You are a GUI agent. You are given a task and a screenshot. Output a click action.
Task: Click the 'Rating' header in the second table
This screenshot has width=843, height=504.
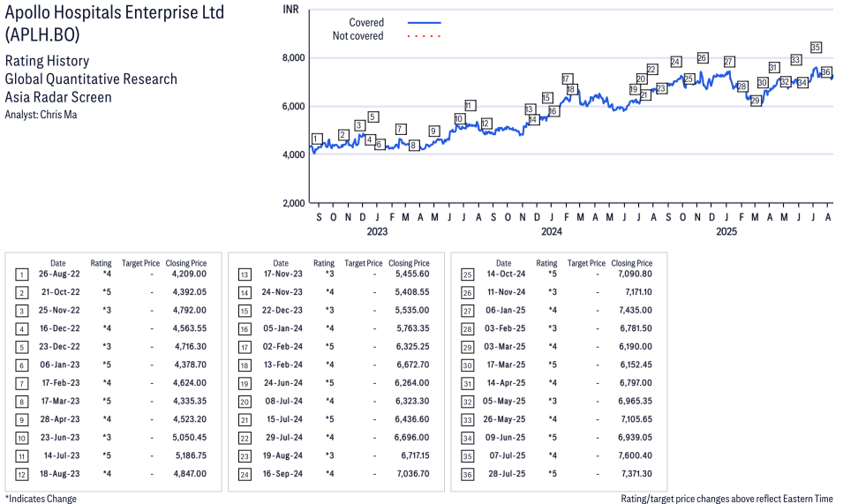point(324,263)
